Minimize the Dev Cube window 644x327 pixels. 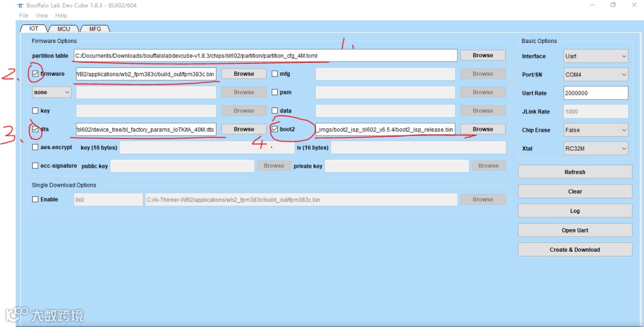(592, 5)
